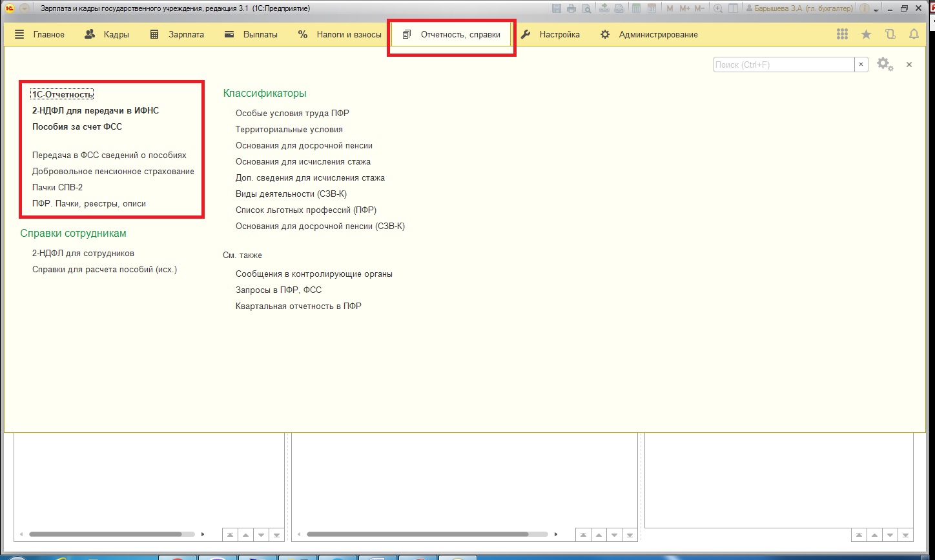Open the favorites star icon
Screen dimensions: 935x560
pos(866,35)
